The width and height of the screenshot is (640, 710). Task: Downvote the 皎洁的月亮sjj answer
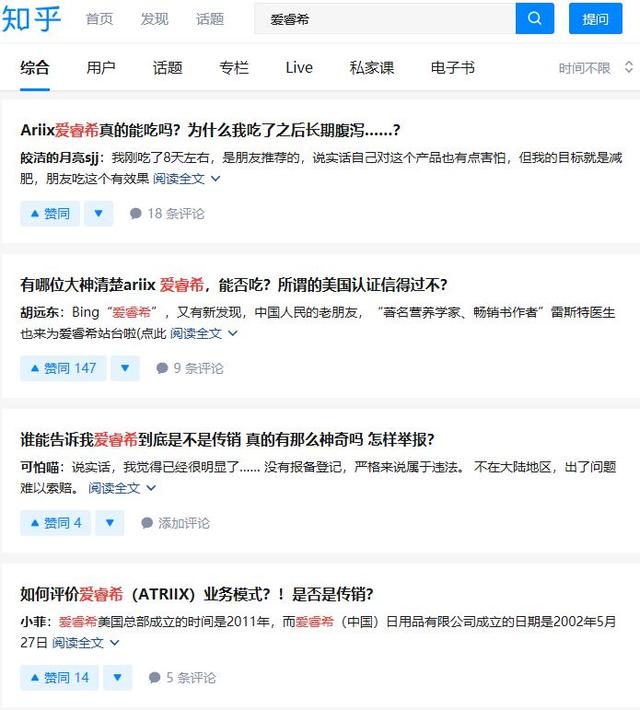click(x=98, y=213)
